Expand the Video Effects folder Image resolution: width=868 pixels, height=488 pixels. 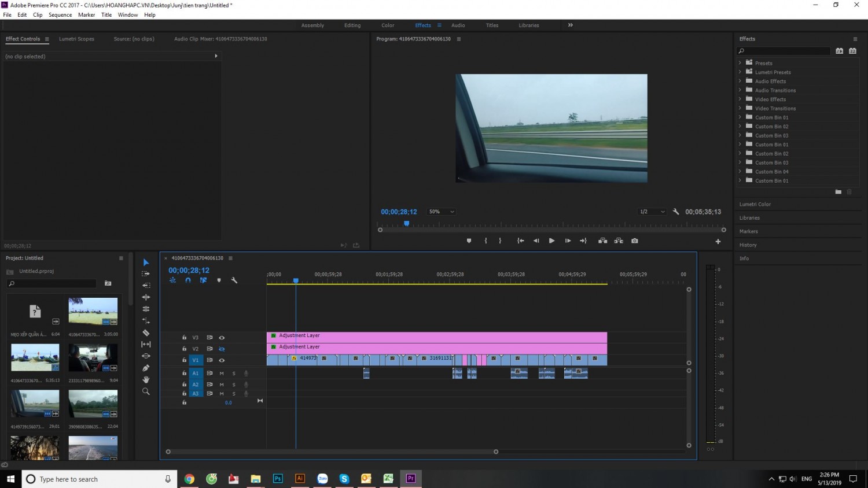pyautogui.click(x=740, y=99)
